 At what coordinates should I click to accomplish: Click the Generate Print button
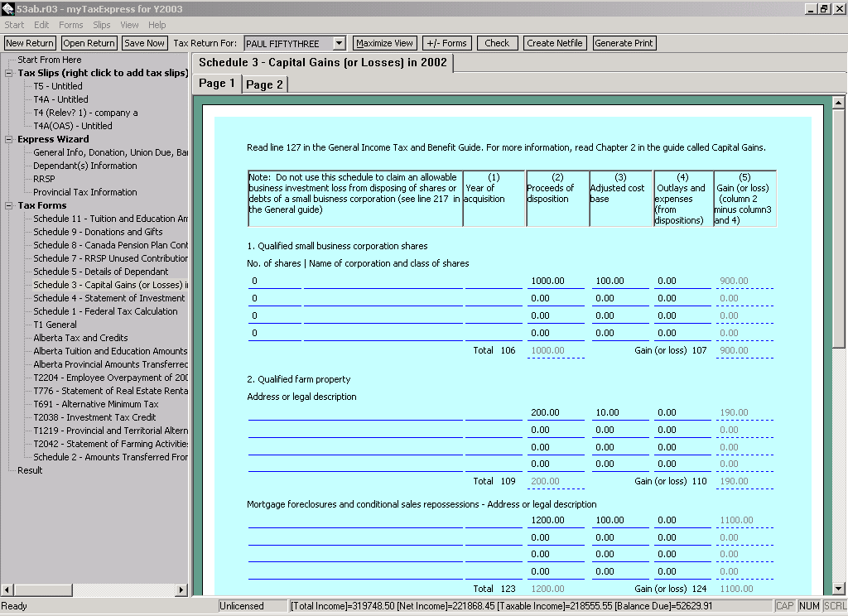click(x=624, y=43)
